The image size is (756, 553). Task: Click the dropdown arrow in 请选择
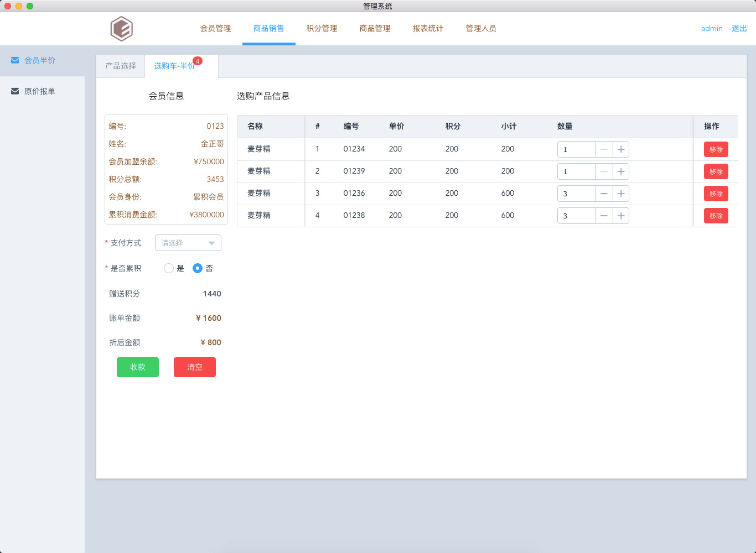pos(211,243)
